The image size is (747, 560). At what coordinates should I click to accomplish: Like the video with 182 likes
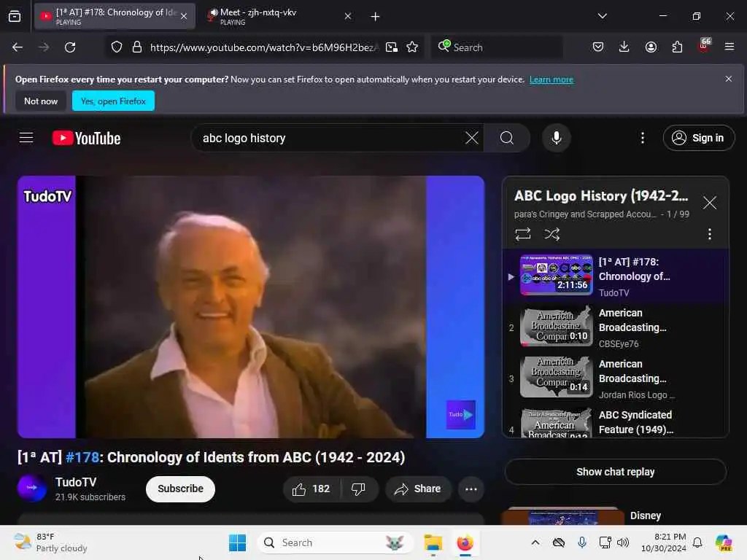[x=311, y=489]
